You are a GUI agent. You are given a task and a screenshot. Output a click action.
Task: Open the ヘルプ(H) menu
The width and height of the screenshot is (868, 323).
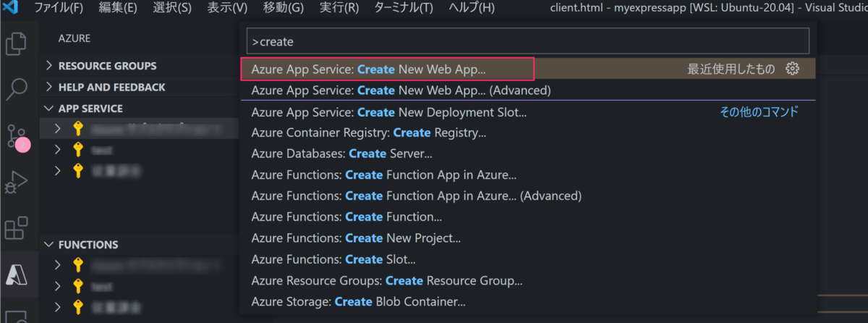click(x=472, y=9)
